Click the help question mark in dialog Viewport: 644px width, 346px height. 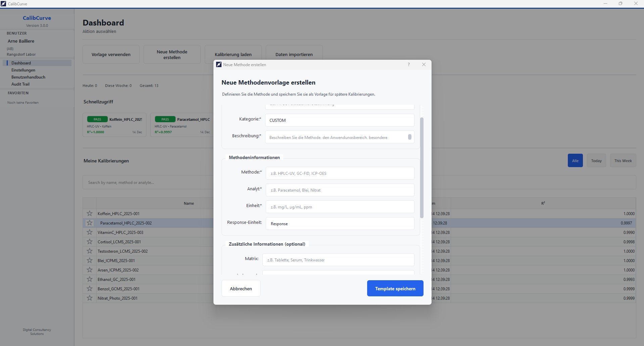pos(408,64)
